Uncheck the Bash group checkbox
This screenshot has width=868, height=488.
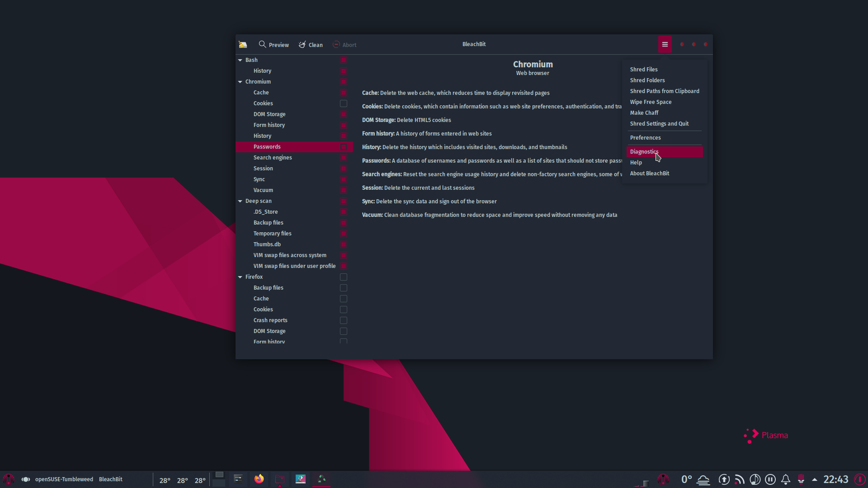coord(344,60)
